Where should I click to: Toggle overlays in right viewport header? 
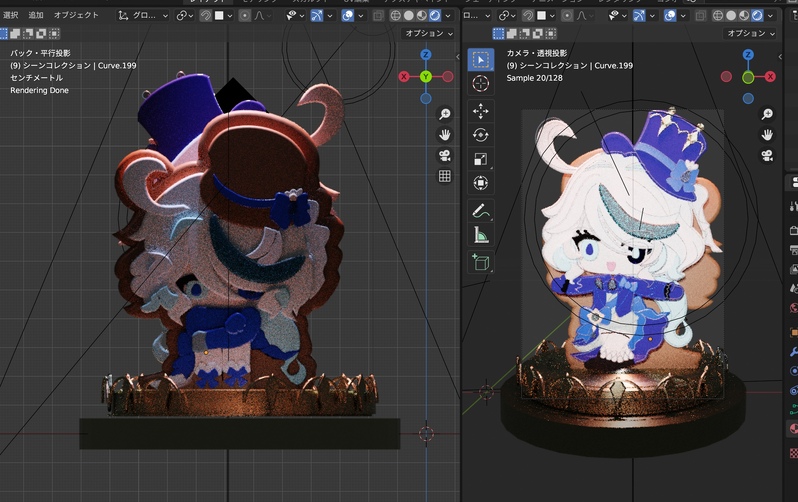coord(670,16)
